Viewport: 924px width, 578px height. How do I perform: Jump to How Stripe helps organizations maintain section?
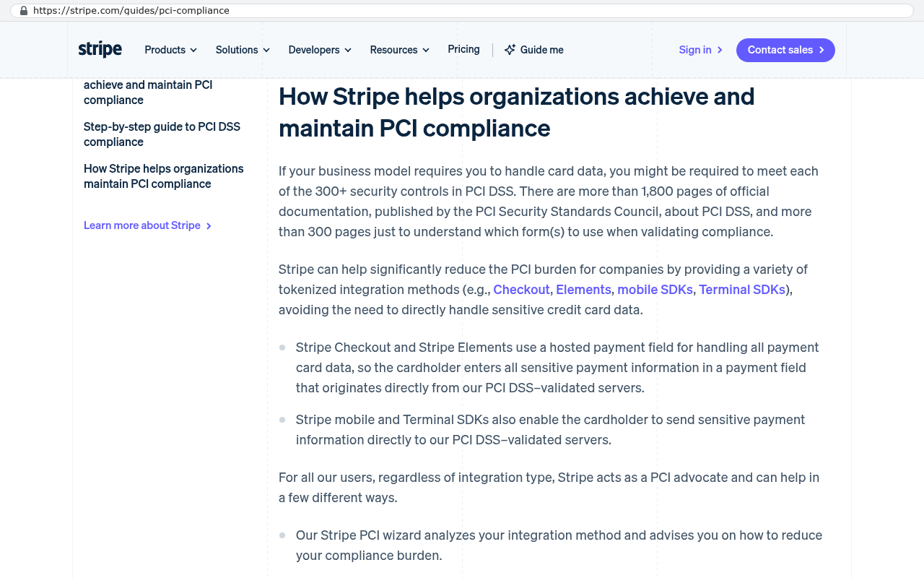click(x=164, y=176)
